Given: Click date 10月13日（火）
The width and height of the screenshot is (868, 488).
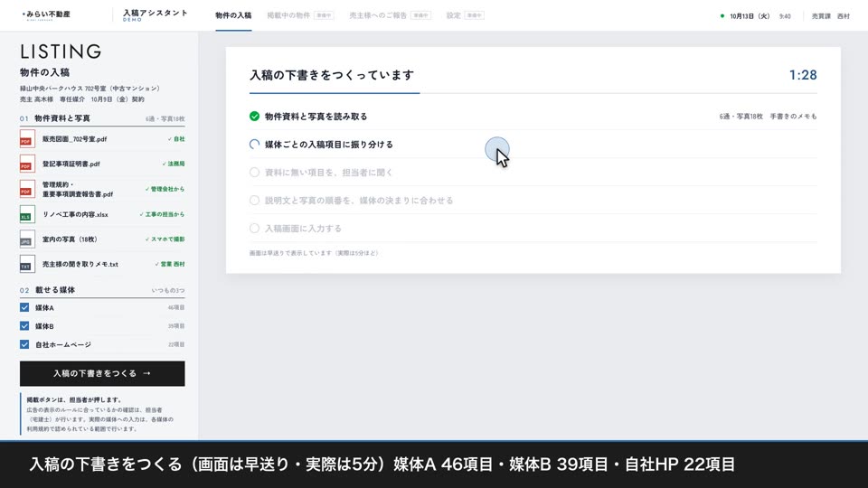Looking at the screenshot, I should pyautogui.click(x=750, y=16).
